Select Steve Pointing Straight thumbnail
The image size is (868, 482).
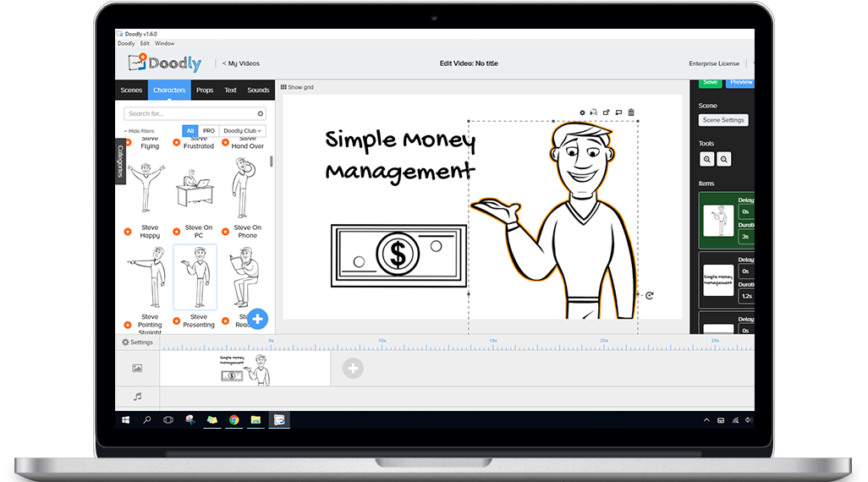(148, 277)
